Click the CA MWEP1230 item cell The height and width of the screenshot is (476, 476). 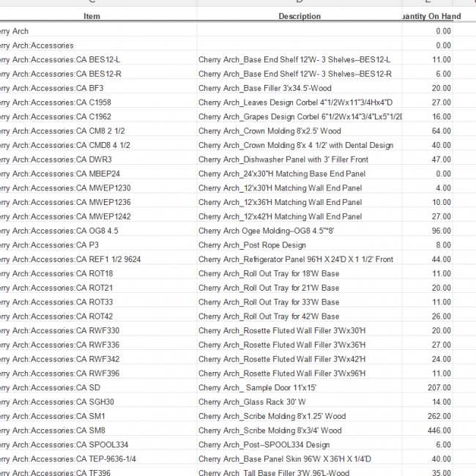[x=98, y=188]
